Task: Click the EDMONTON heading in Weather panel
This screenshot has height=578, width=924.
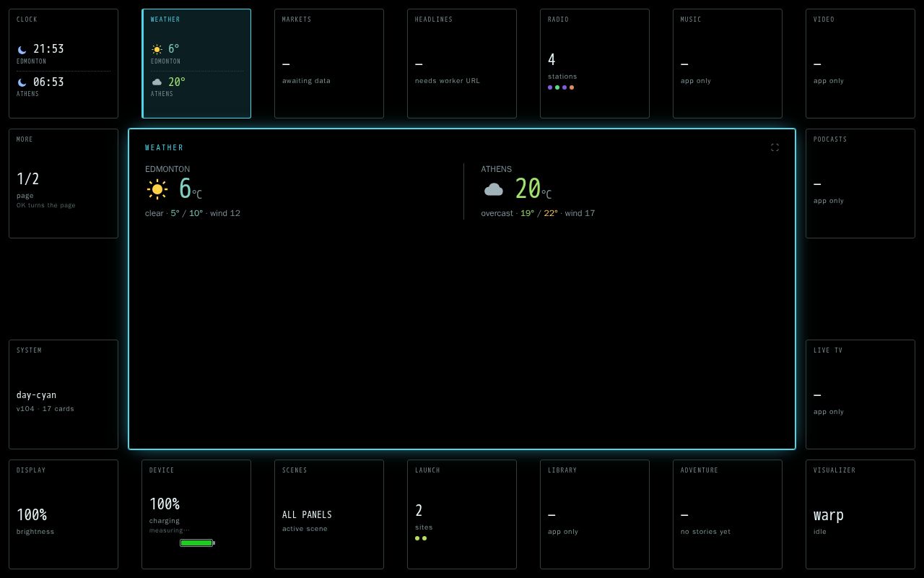Action: click(x=167, y=169)
